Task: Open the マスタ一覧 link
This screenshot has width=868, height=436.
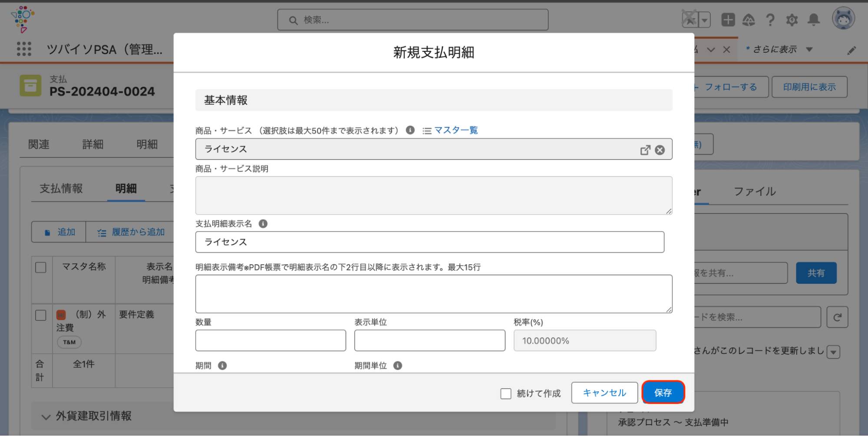Action: (456, 130)
